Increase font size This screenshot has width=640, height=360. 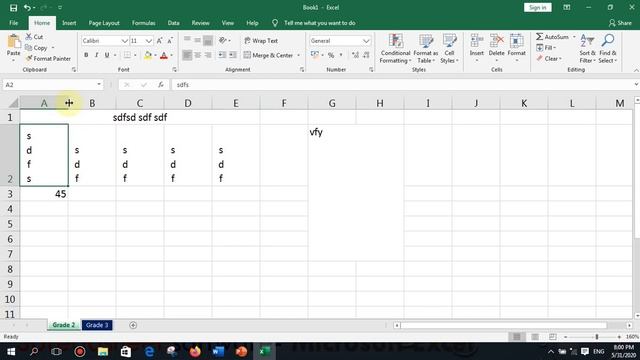click(160, 40)
